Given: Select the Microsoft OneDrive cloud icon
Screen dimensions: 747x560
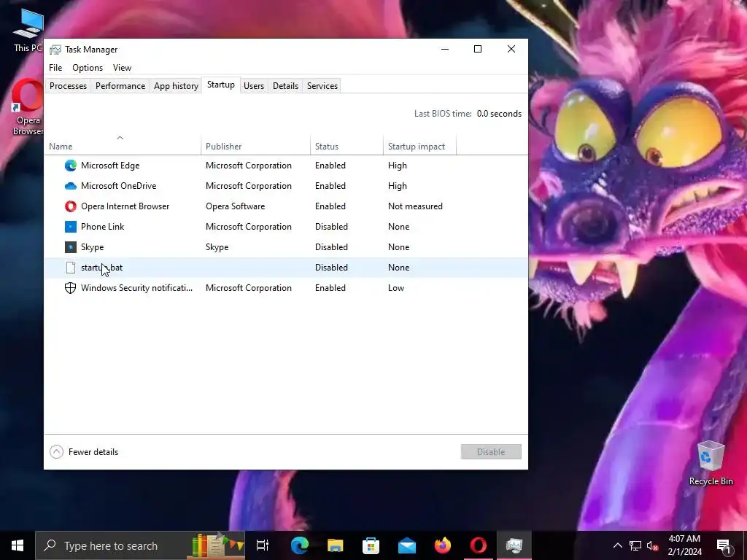Looking at the screenshot, I should click(x=71, y=186).
